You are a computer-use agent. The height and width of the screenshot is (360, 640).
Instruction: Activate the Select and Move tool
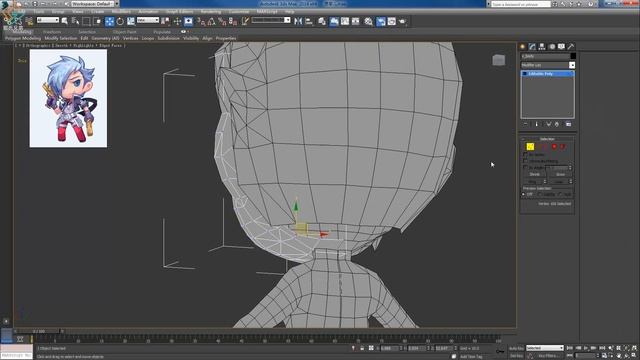[x=109, y=22]
